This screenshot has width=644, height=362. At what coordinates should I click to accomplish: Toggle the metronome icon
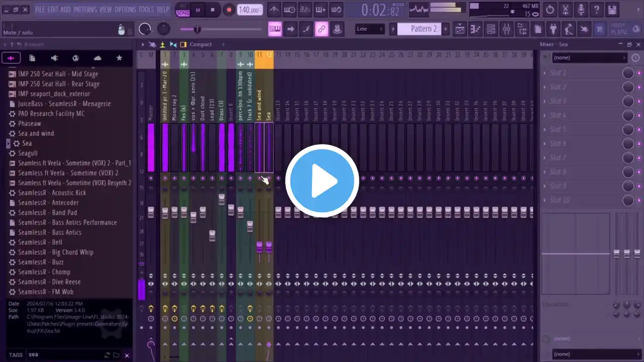[x=274, y=10]
